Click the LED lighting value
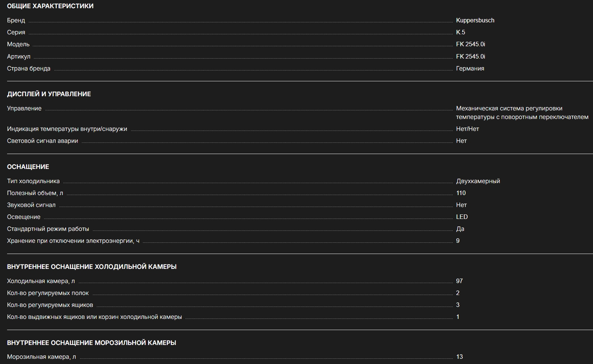The width and height of the screenshot is (593, 364). pyautogui.click(x=462, y=217)
